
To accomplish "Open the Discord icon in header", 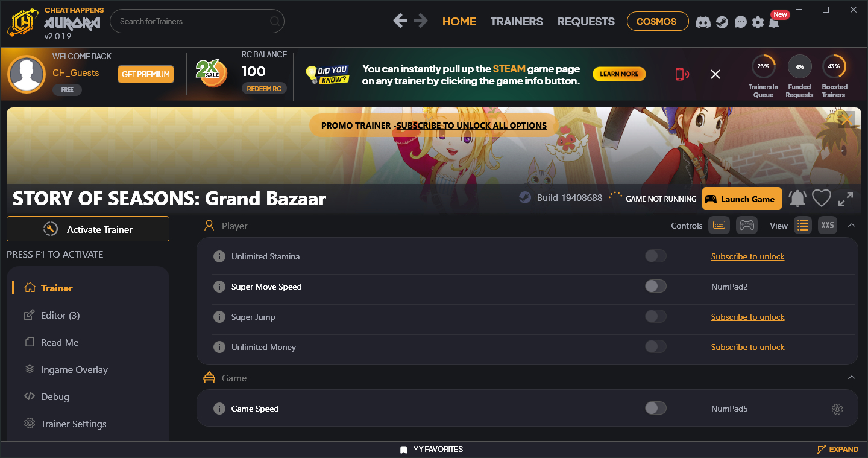I will 703,22.
